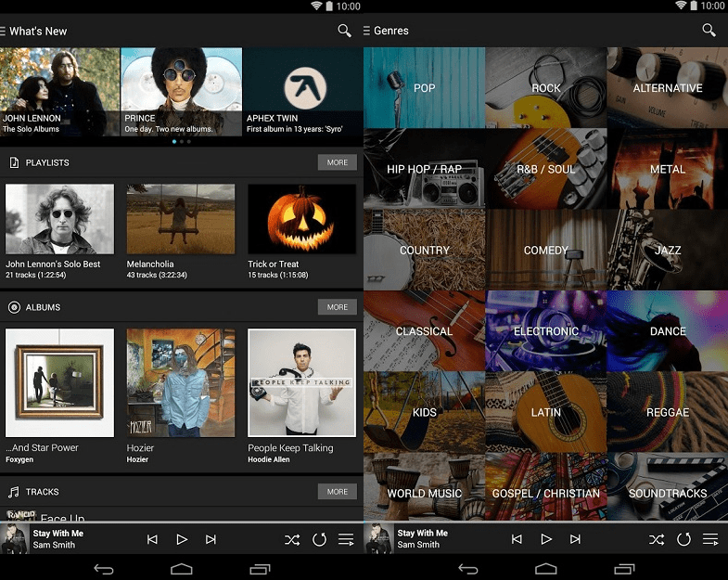
Task: Open ...And Star Power album by Foxygen
Action: pos(59,396)
